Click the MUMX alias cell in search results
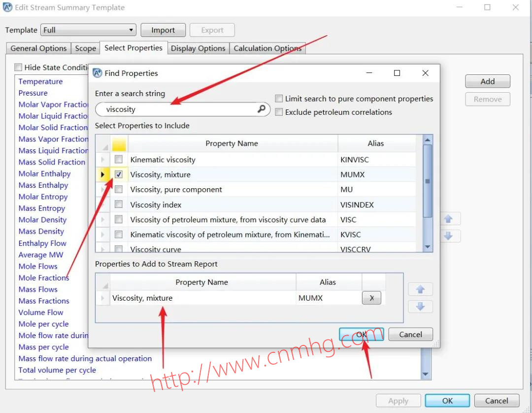This screenshot has height=413, width=532. pyautogui.click(x=377, y=174)
